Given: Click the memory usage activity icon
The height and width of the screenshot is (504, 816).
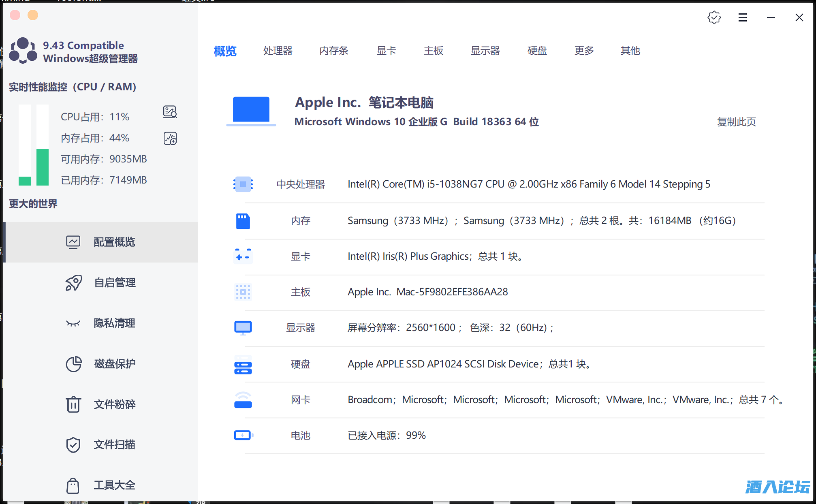Looking at the screenshot, I should click(x=170, y=139).
